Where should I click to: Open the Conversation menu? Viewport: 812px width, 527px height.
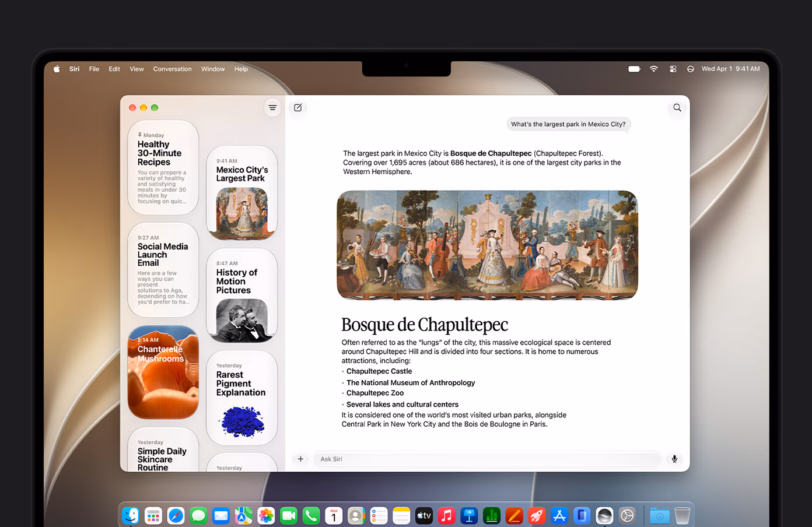[x=172, y=69]
